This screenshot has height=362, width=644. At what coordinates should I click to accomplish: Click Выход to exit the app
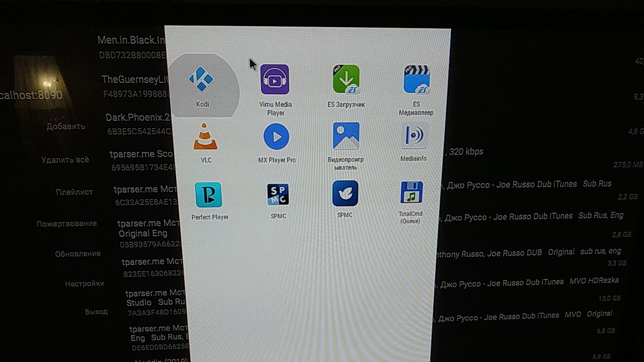pos(96,312)
